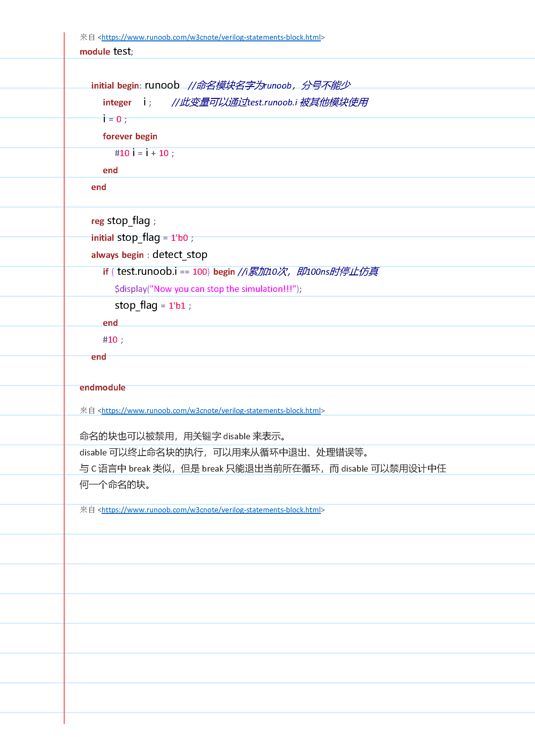Image resolution: width=535 pixels, height=756 pixels.
Task: Click the 'stop_flag = 1'b1;' assignment
Action: coord(153,305)
